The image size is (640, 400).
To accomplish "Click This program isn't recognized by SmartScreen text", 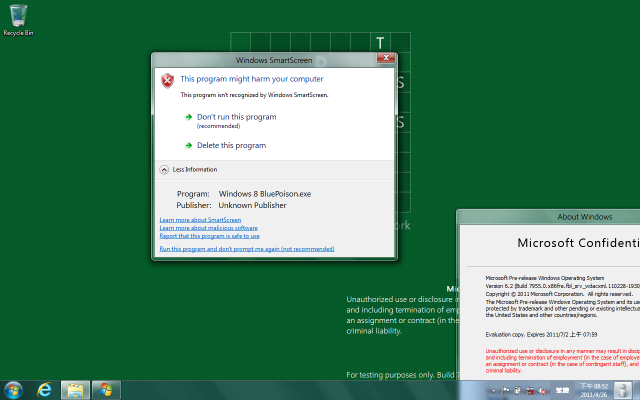I will (x=254, y=95).
